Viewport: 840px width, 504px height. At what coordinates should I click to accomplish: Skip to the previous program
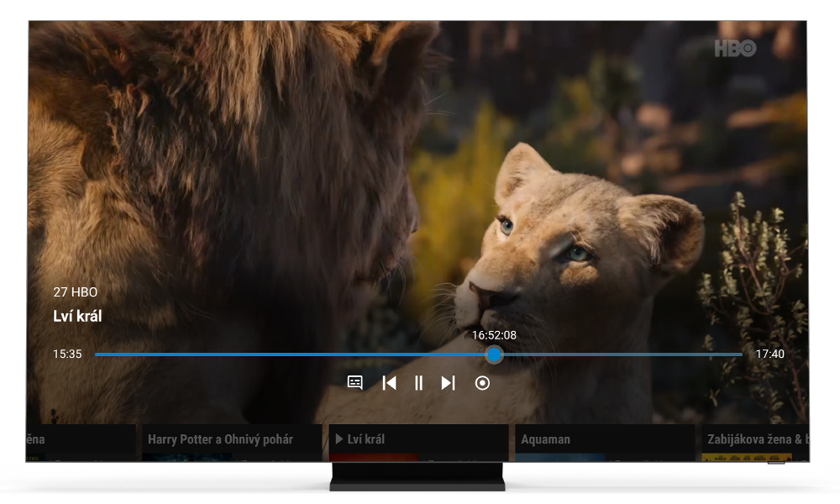390,383
